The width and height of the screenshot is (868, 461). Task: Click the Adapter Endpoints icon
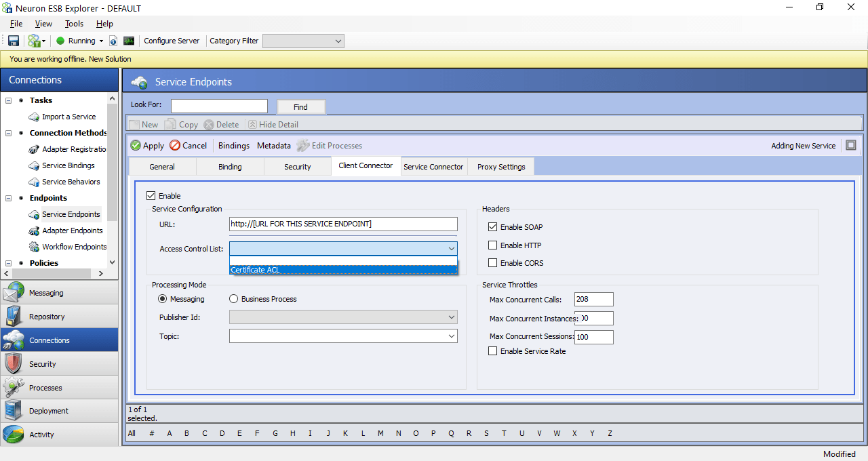(x=34, y=230)
